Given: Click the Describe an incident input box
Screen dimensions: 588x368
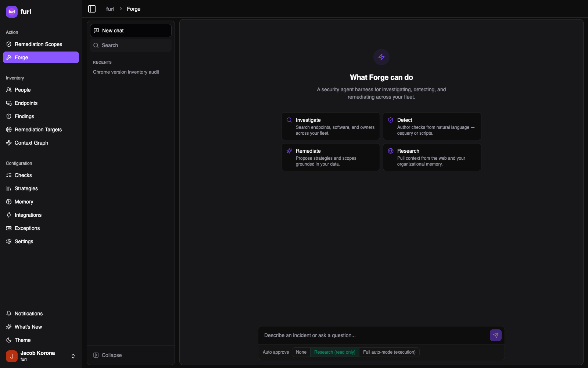Looking at the screenshot, I should pos(375,335).
